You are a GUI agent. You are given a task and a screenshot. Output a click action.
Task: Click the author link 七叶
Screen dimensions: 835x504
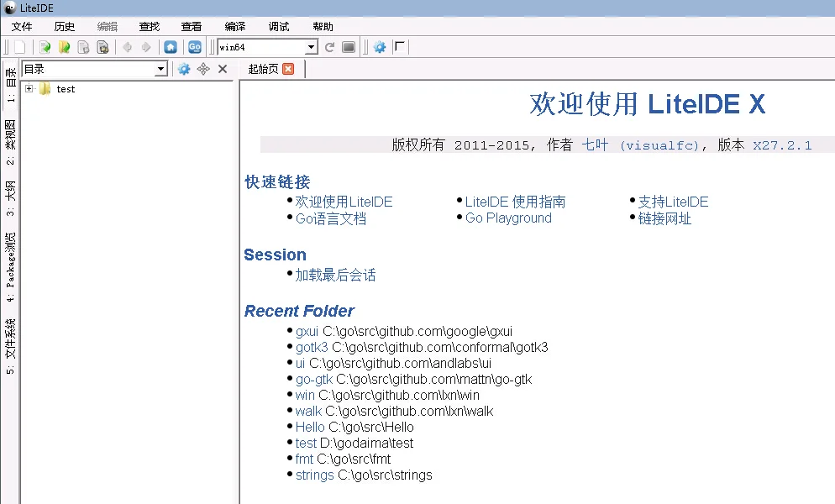595,145
